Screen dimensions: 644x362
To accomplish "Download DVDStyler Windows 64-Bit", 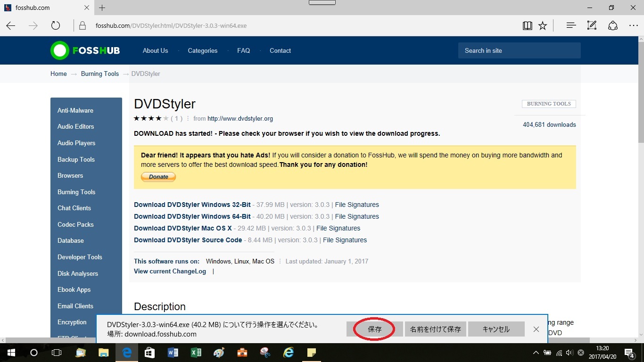I will pos(192,216).
